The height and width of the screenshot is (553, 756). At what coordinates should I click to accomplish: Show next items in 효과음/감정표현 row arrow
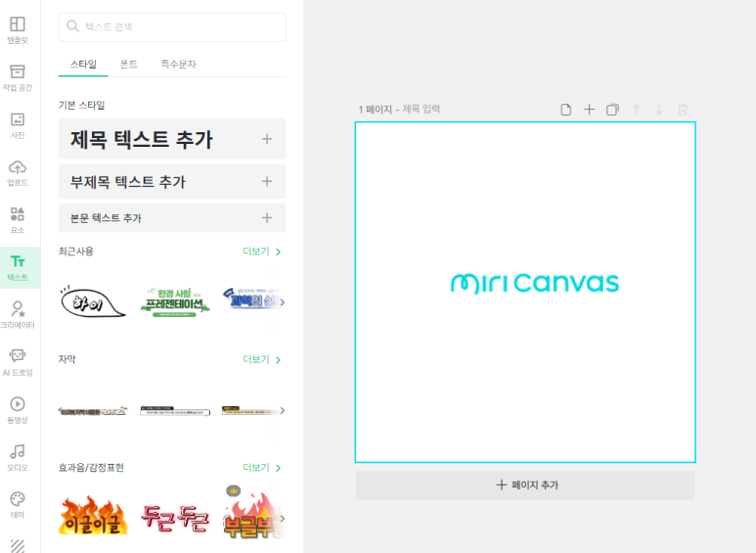tap(282, 519)
